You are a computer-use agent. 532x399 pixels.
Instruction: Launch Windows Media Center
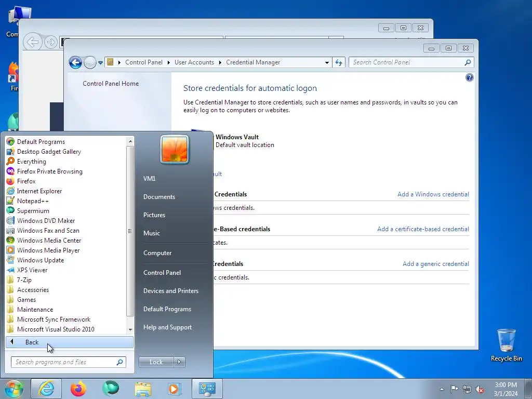tap(49, 240)
